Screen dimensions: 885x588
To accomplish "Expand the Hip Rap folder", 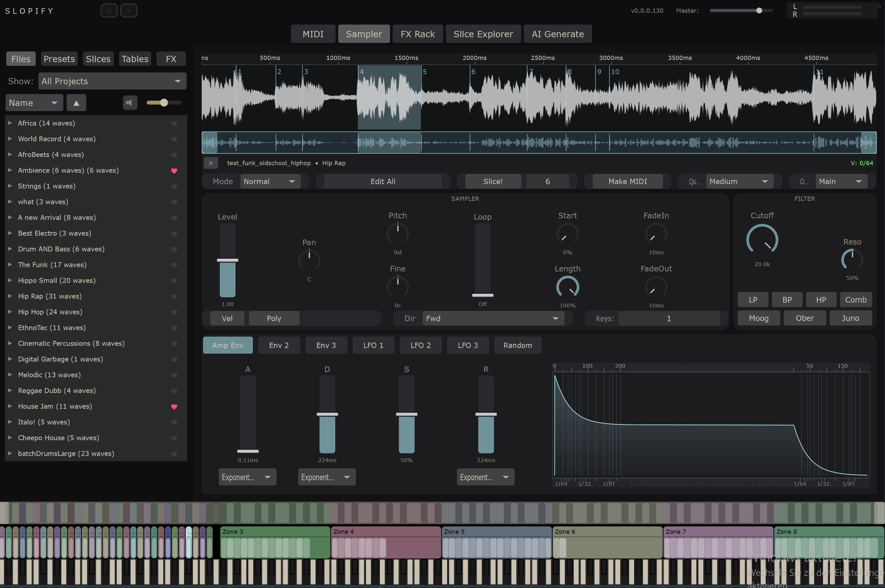I will (x=10, y=296).
